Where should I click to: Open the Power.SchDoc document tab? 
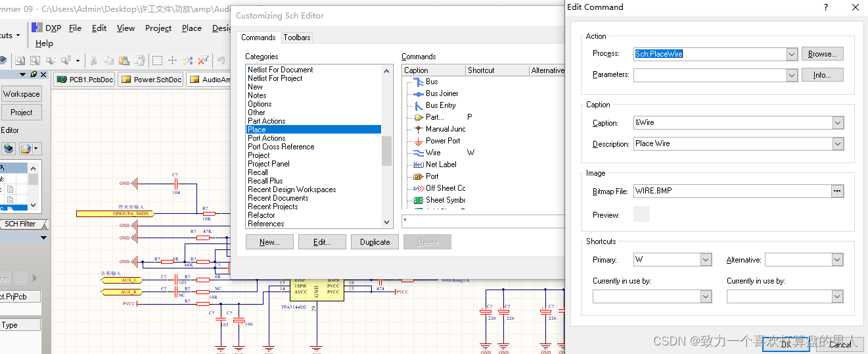click(151, 80)
